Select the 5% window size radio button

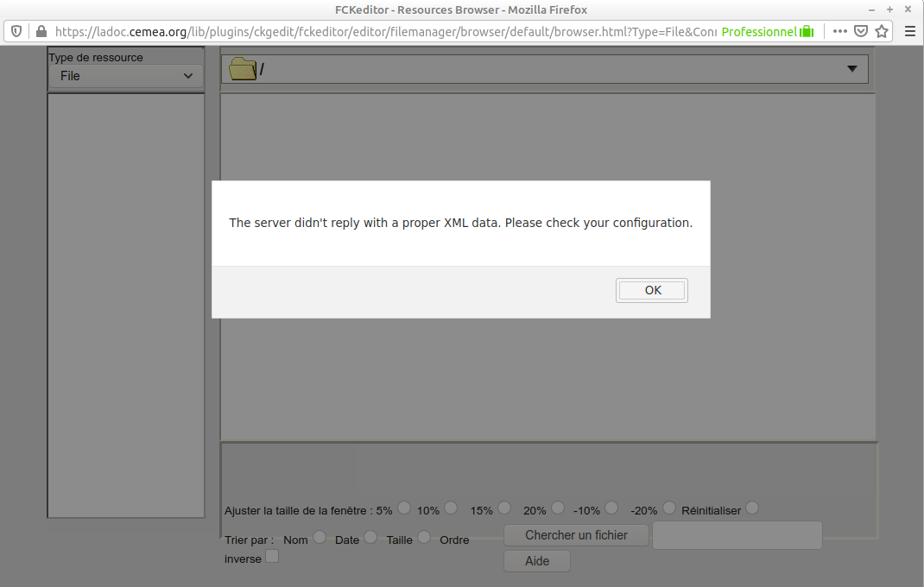coord(403,508)
